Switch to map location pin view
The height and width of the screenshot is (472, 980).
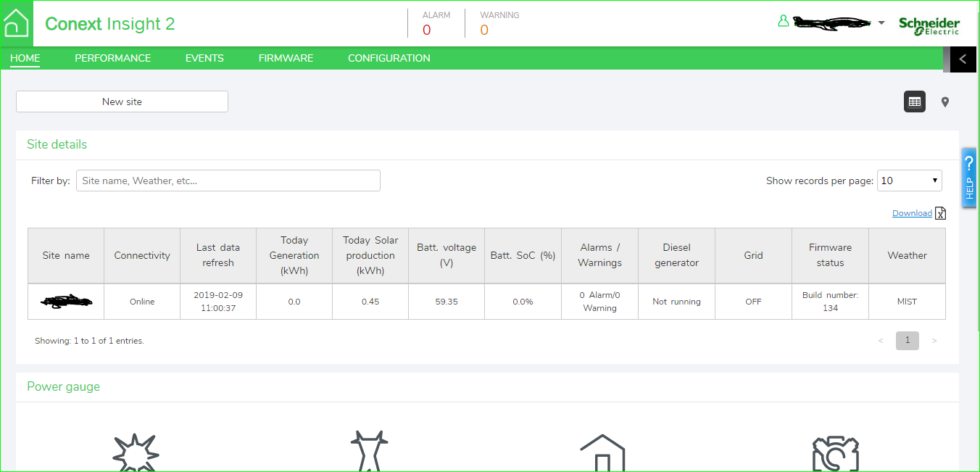(x=945, y=102)
